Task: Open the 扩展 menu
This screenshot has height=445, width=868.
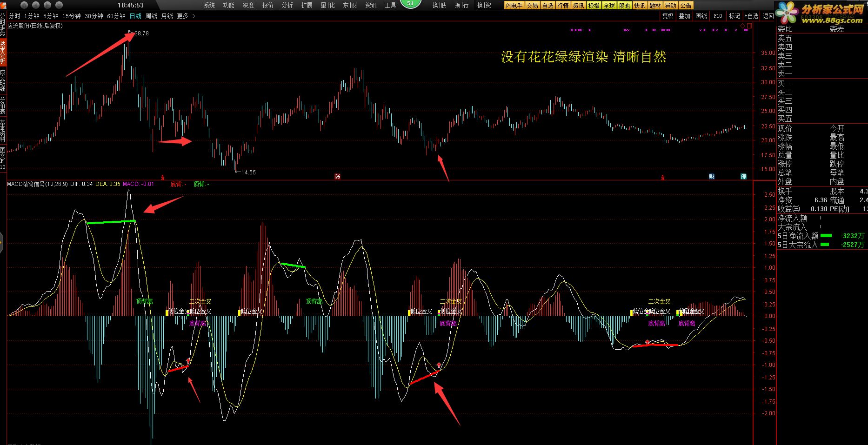Action: tap(307, 5)
